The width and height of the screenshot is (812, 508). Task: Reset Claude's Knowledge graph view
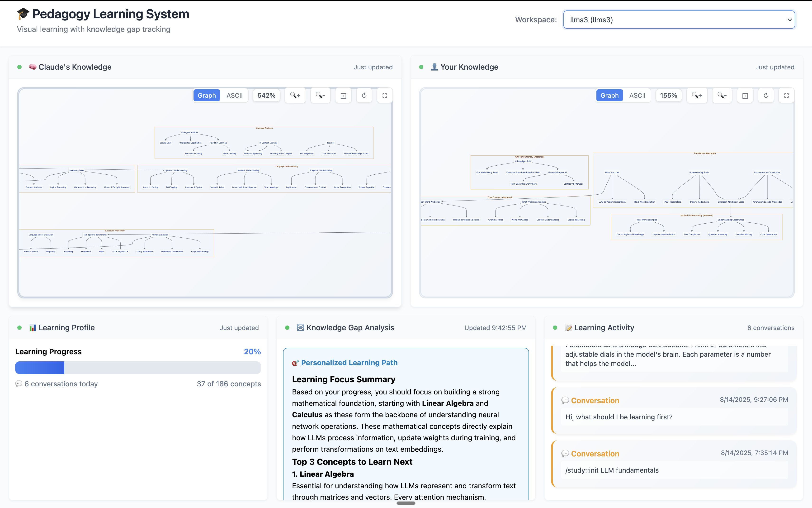point(364,96)
